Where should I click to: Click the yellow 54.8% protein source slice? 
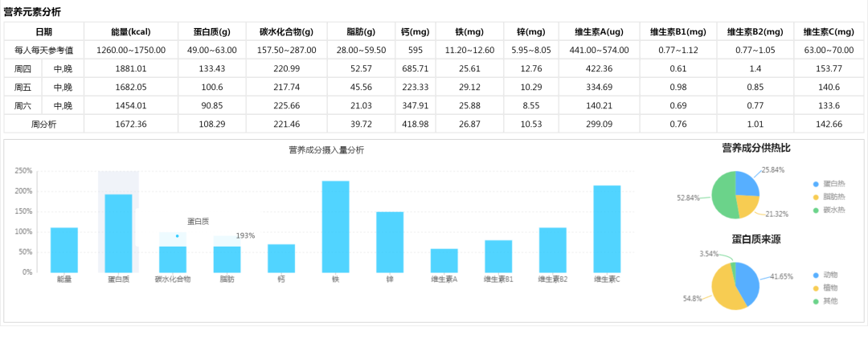click(724, 290)
